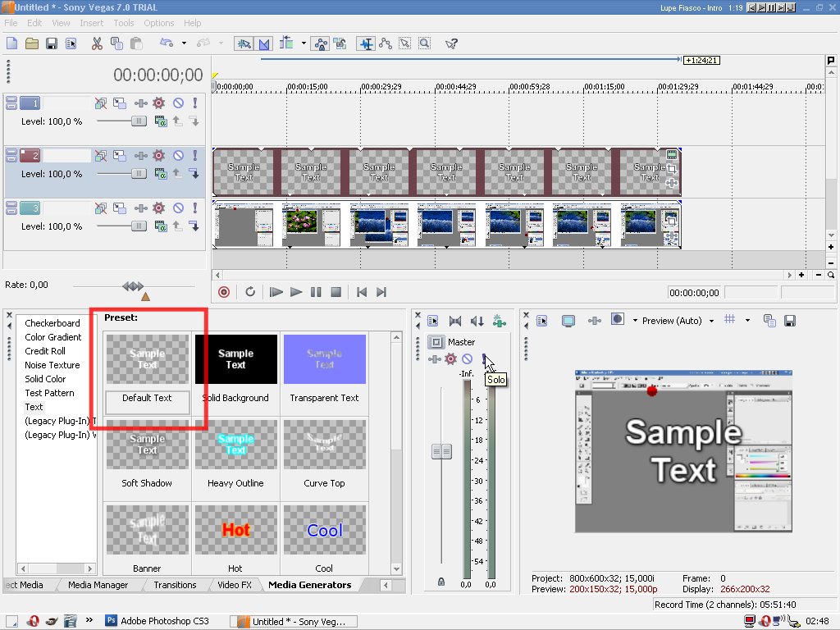840x630 pixels.
Task: Click the What's This help icon
Action: point(451,43)
